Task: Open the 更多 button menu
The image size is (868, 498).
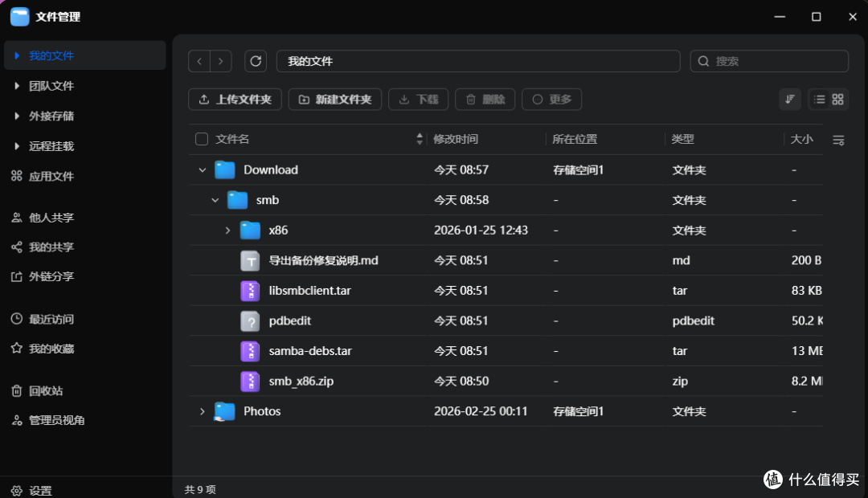Action: pos(551,99)
